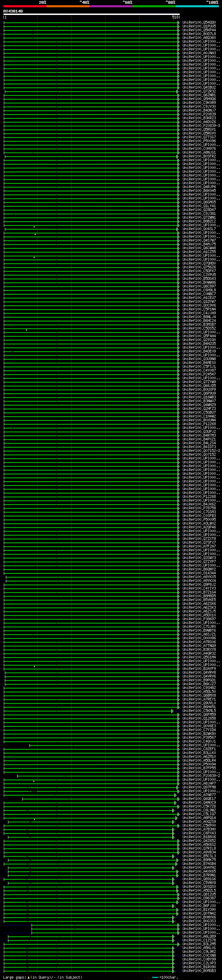Select the UniRef100_Q3U9N8 label
The height and width of the screenshot is (980, 222).
tap(199, 359)
